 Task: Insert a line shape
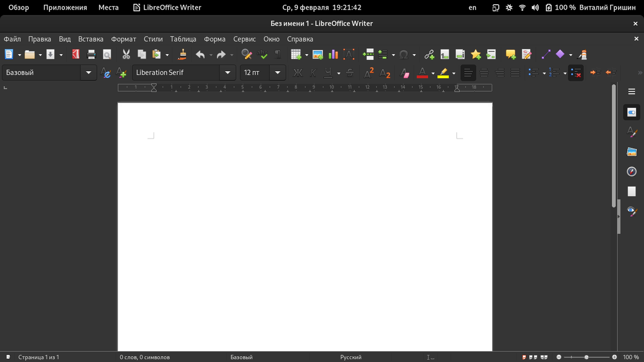546,54
